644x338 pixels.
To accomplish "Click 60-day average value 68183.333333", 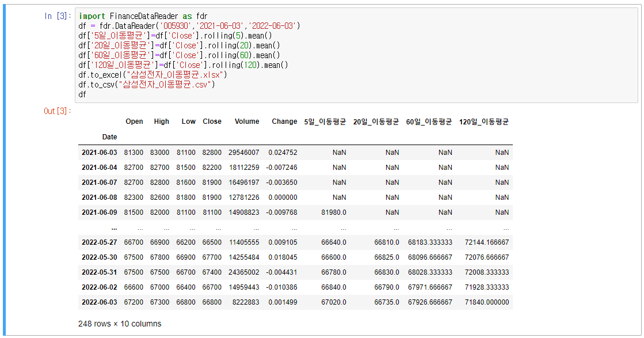I will coord(430,242).
